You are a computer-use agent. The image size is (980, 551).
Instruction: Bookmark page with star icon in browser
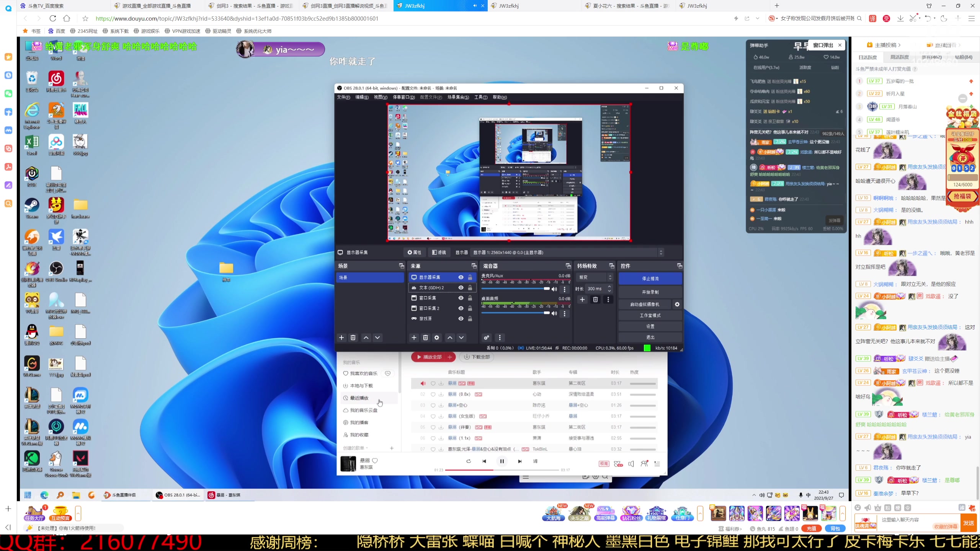(85, 18)
